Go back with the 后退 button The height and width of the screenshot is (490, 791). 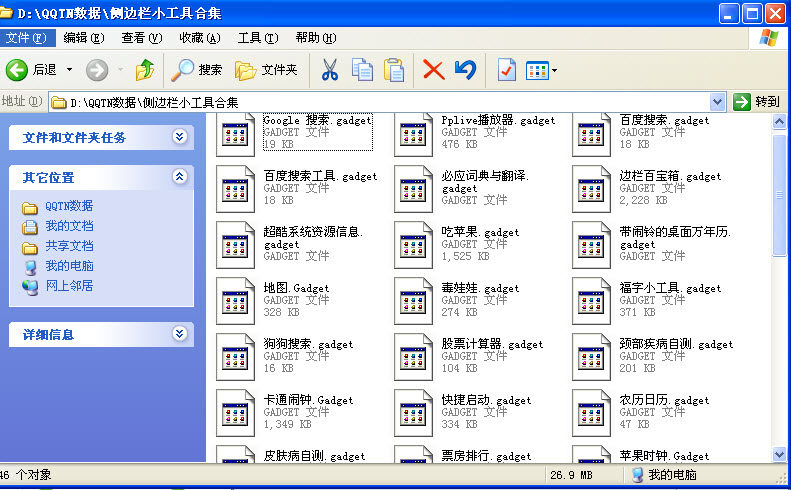pyautogui.click(x=31, y=70)
